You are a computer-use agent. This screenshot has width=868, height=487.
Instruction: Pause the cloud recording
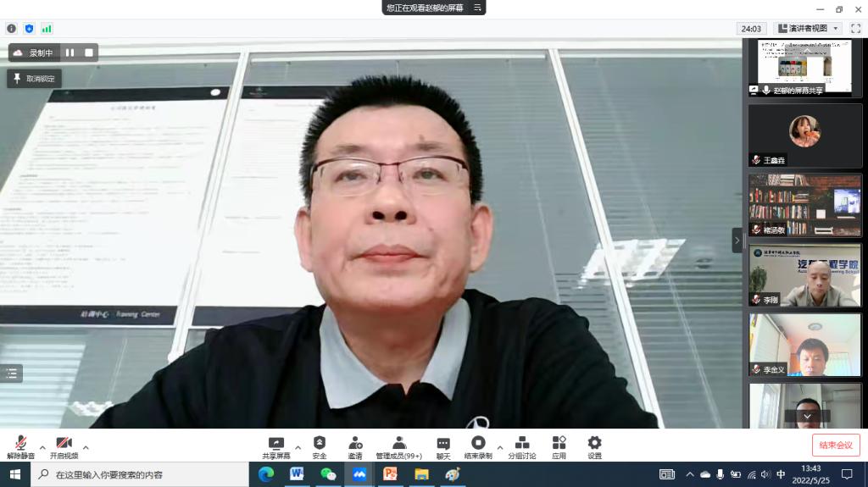[x=70, y=53]
